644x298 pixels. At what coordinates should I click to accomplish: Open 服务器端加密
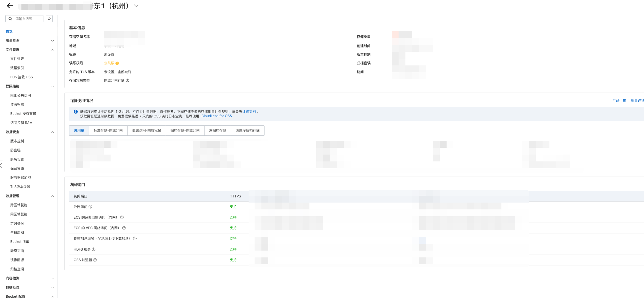(21, 178)
